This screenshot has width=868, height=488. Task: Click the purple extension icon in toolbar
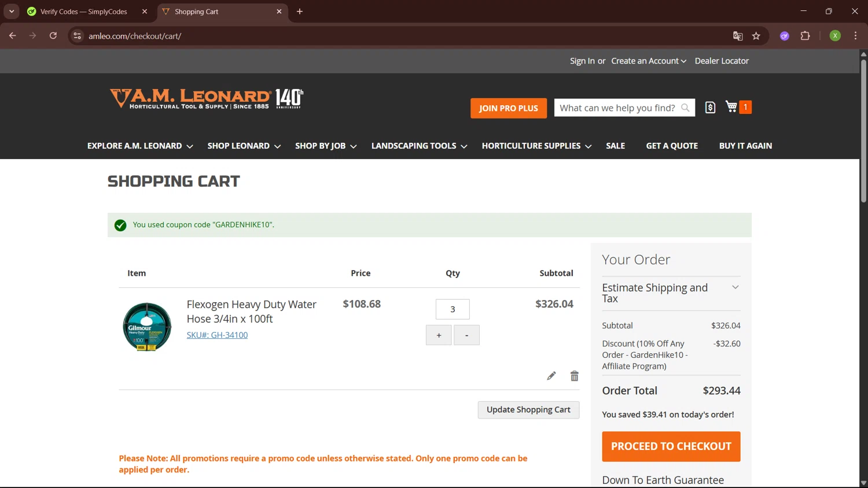point(785,36)
